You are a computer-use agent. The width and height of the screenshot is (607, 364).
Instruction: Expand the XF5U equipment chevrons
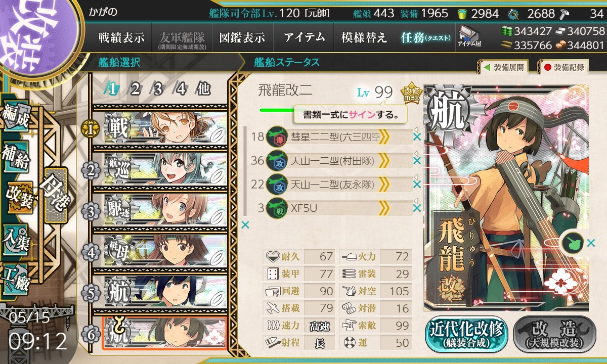click(384, 207)
